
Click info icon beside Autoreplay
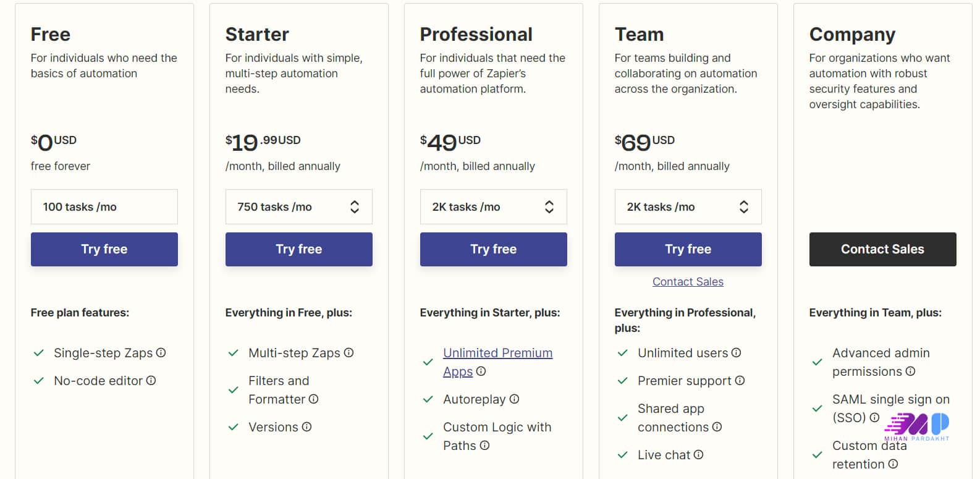click(x=515, y=399)
